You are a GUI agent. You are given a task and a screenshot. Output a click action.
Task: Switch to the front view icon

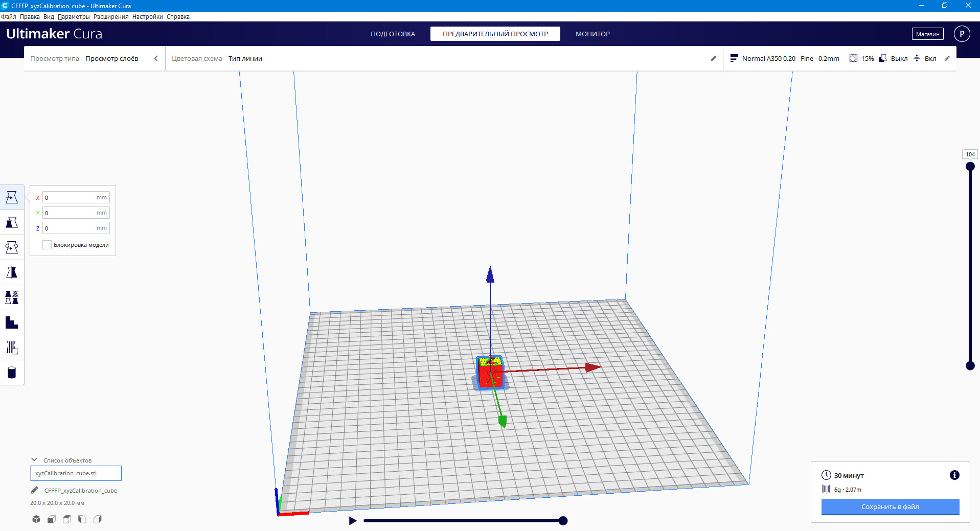[x=52, y=519]
